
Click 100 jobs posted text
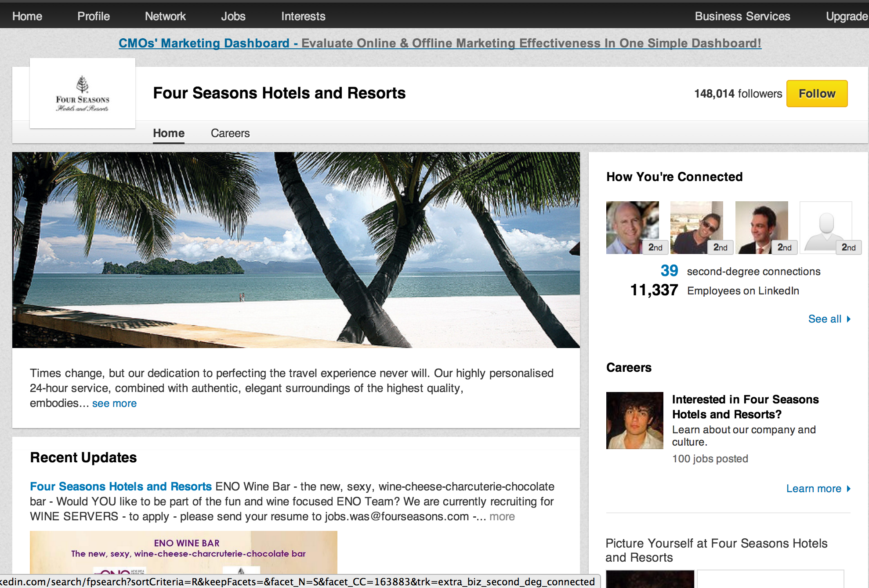[710, 459]
